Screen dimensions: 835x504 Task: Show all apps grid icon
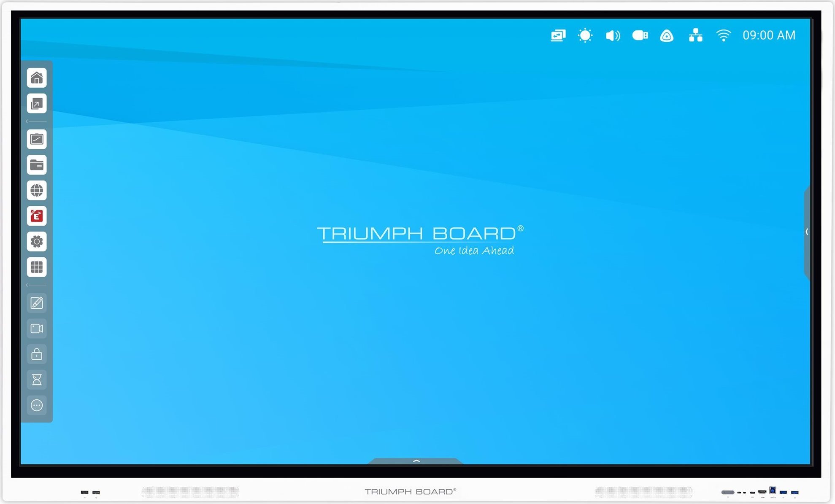point(37,267)
